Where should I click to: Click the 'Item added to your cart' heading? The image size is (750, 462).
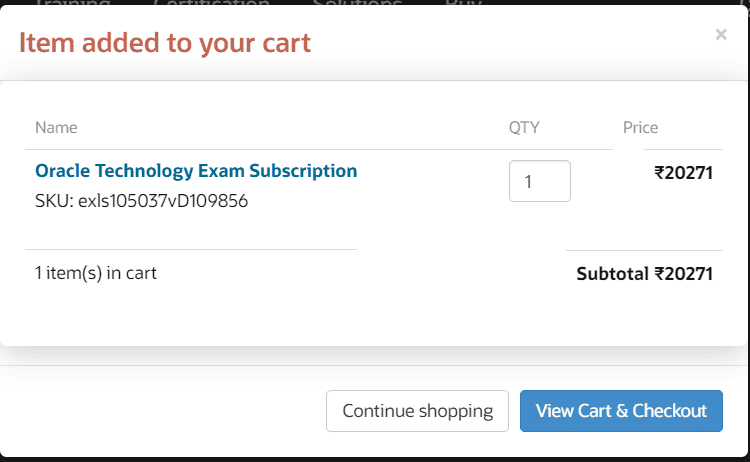tap(165, 42)
